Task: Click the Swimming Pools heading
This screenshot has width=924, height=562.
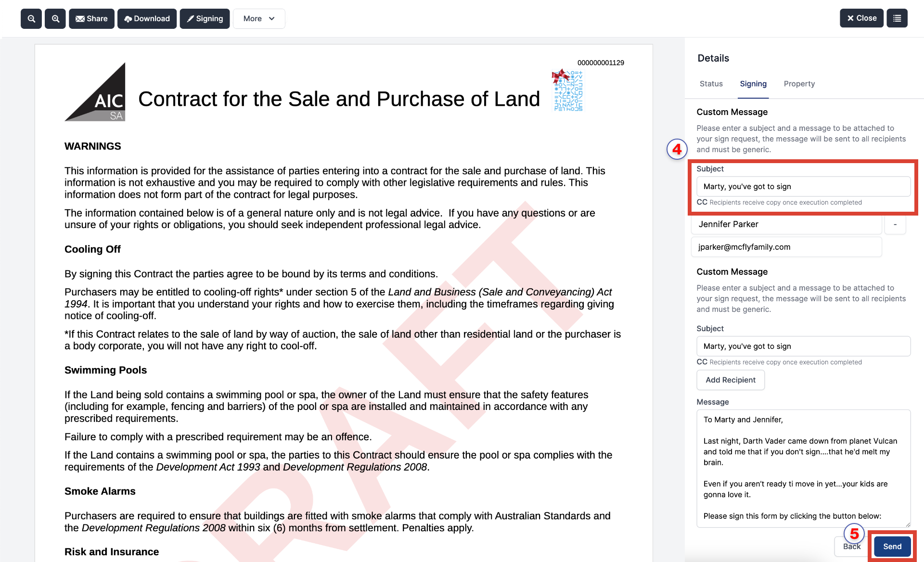Action: (x=105, y=370)
